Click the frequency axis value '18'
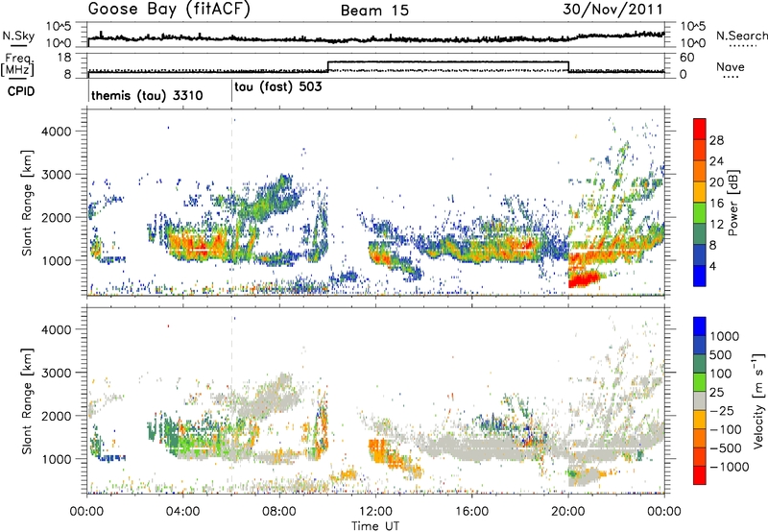Screen dimensions: 768x532 (64, 58)
